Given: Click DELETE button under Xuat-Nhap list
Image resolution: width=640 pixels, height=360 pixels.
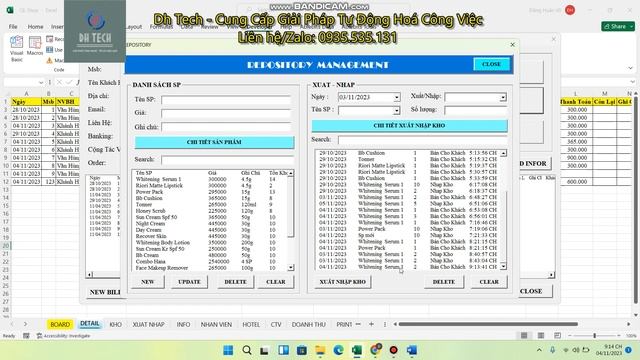Looking at the screenshot, I should point(444,282).
